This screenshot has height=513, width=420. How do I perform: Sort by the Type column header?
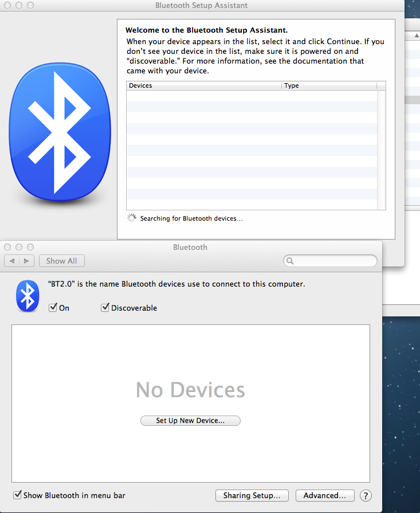click(x=329, y=85)
